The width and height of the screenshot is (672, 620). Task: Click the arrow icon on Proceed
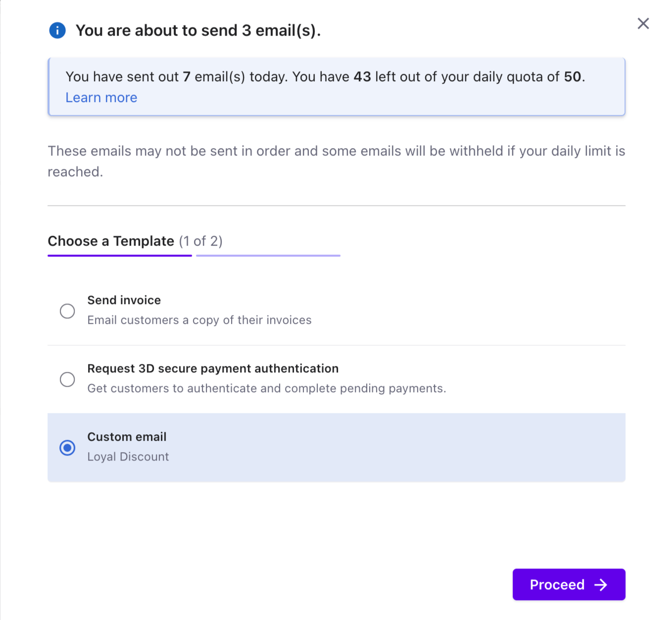click(601, 585)
